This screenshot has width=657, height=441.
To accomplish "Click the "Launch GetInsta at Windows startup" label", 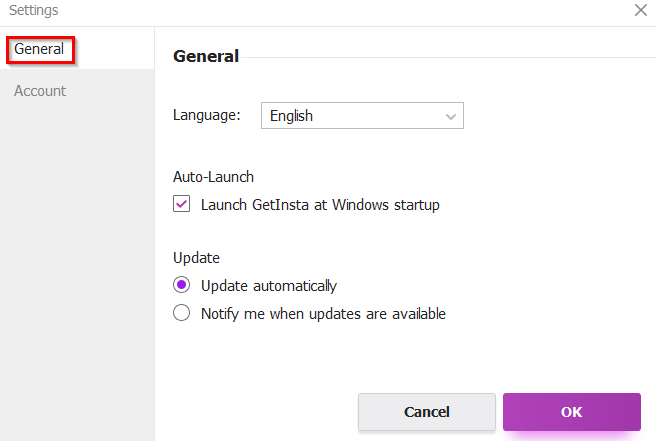I will [x=320, y=205].
